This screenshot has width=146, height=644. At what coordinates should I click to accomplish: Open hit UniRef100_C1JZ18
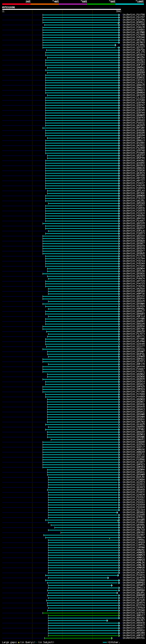(133, 98)
